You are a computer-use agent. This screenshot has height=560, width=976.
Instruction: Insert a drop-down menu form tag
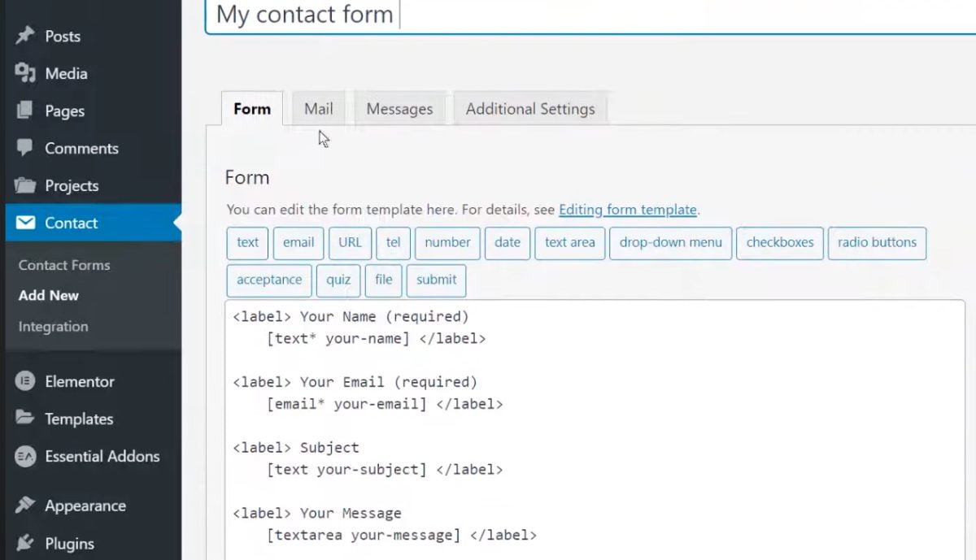pyautogui.click(x=670, y=242)
